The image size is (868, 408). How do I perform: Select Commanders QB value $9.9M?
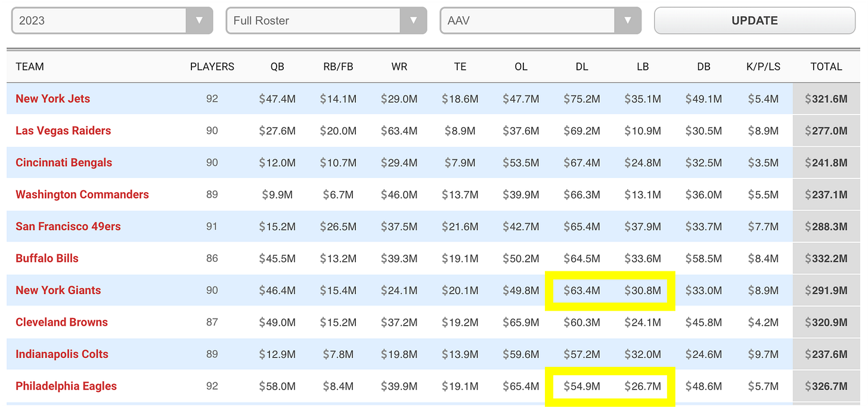pyautogui.click(x=277, y=194)
